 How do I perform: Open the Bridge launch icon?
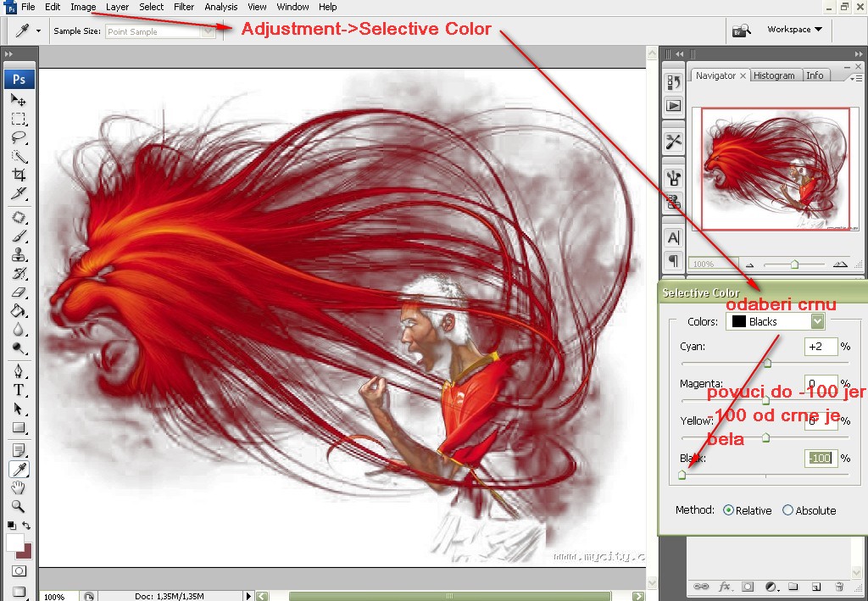coord(741,30)
